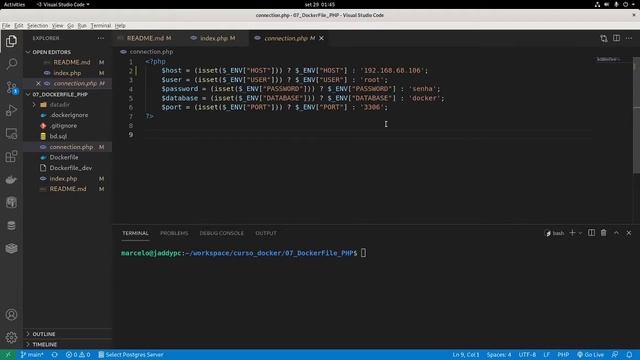
Task: Click Activities in the top bar
Action: coord(14,4)
